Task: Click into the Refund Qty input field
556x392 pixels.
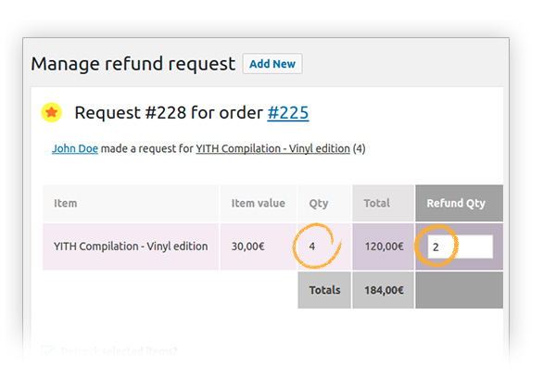Action: click(461, 247)
